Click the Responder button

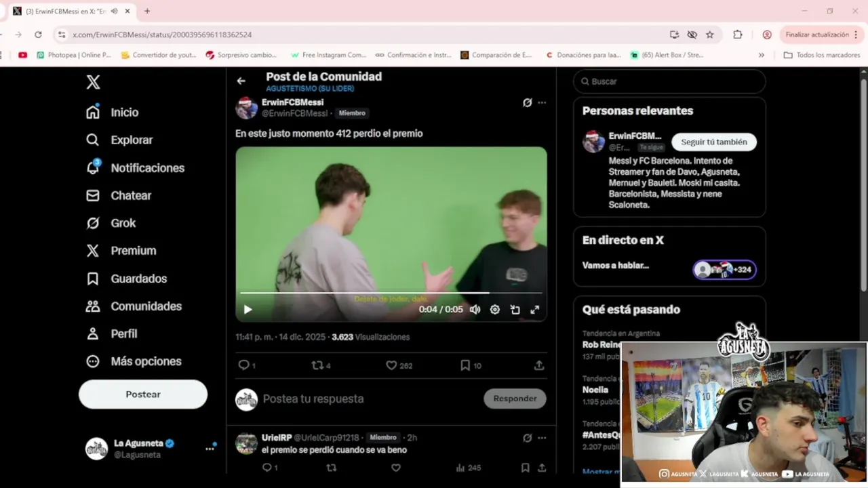coord(515,399)
